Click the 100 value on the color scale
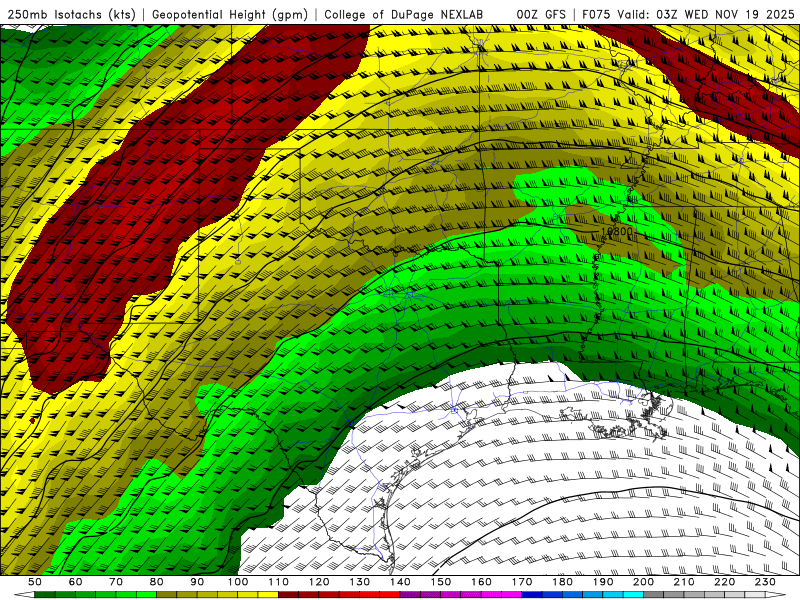The width and height of the screenshot is (800, 600). (x=238, y=582)
